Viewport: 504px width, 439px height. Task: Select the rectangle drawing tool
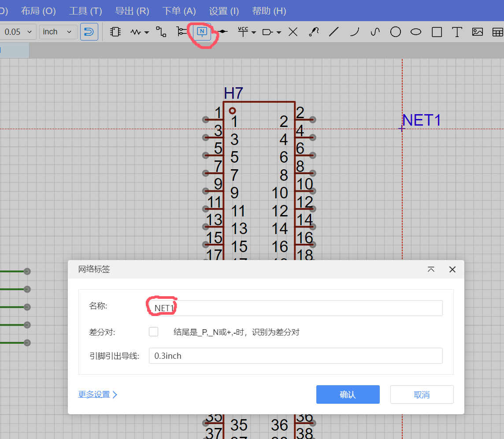point(437,32)
